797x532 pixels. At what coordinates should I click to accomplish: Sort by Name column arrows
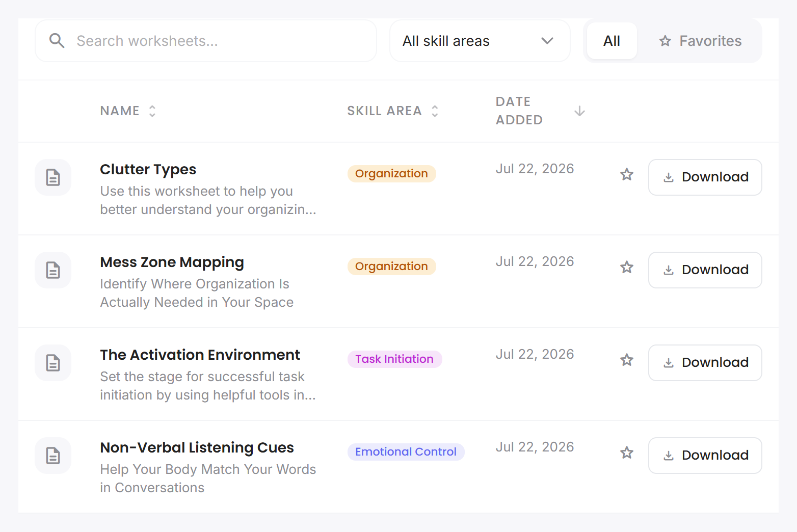click(x=152, y=111)
